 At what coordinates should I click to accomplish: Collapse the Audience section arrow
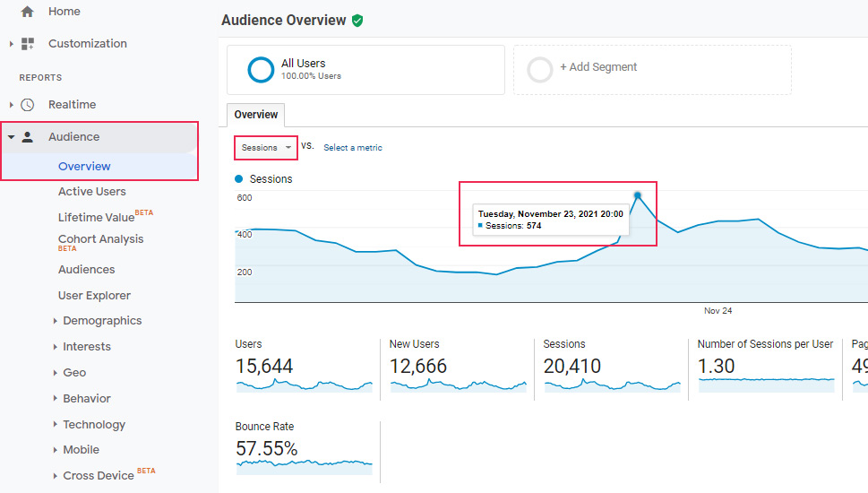(x=11, y=137)
